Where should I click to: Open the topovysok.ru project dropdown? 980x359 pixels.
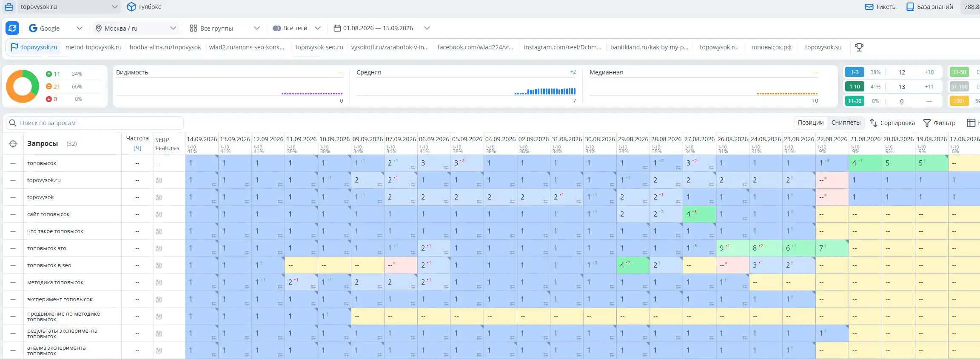[x=69, y=7]
